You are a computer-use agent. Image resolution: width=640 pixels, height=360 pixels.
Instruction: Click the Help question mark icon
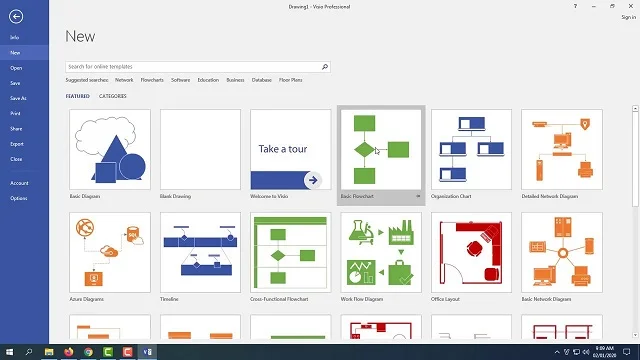point(576,7)
